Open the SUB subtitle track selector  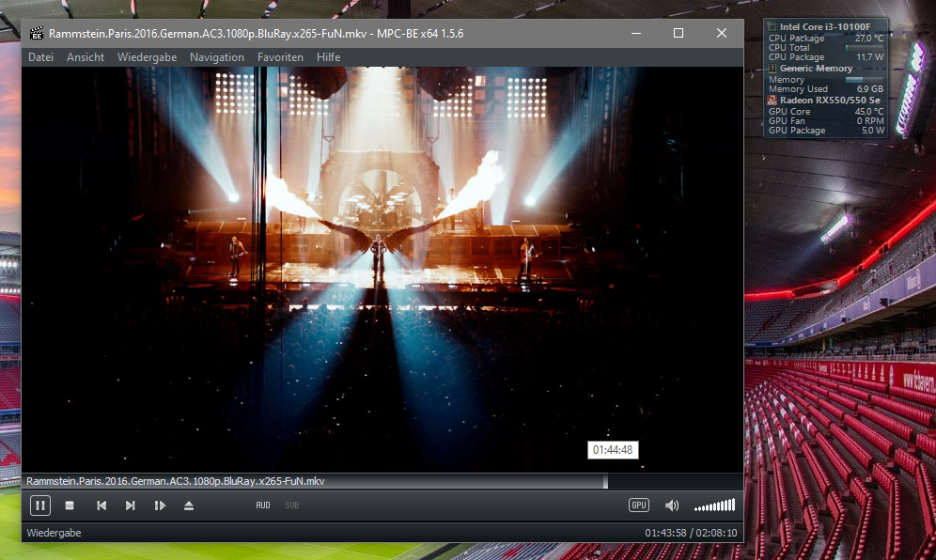[x=292, y=506]
